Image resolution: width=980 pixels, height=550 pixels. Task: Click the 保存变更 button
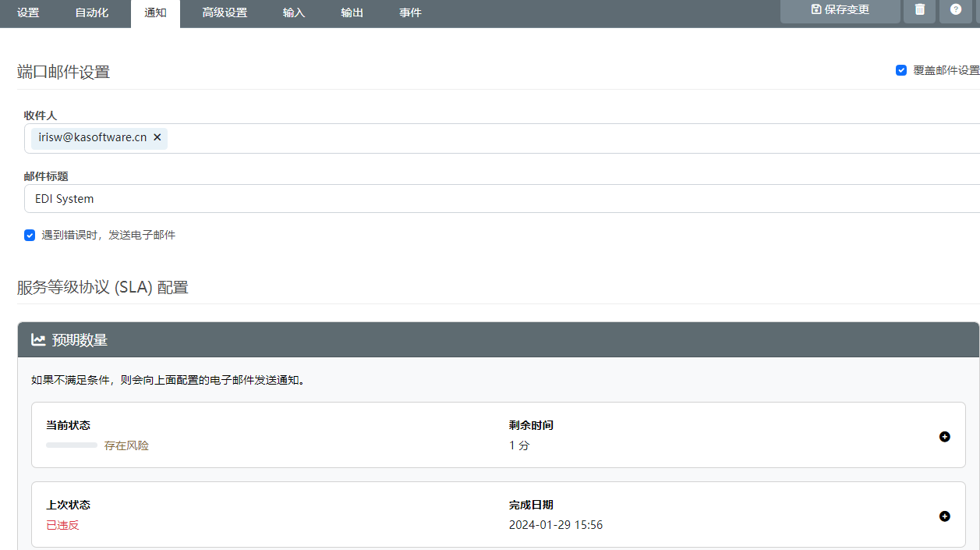(x=840, y=10)
